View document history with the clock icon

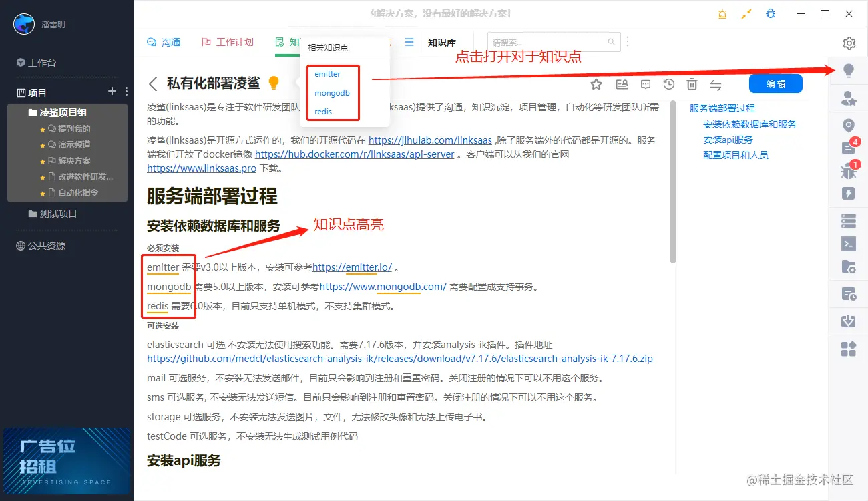click(669, 84)
